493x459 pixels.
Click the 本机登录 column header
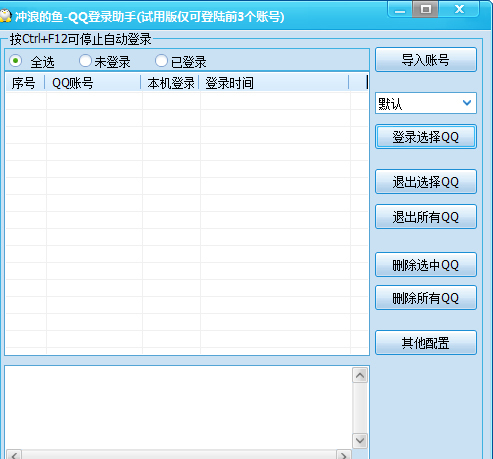click(x=170, y=83)
